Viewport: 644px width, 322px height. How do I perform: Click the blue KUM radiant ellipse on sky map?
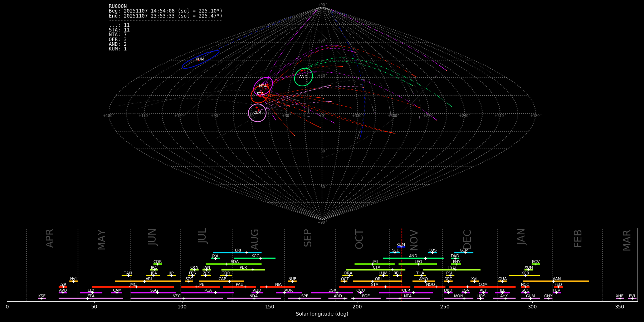coord(200,59)
